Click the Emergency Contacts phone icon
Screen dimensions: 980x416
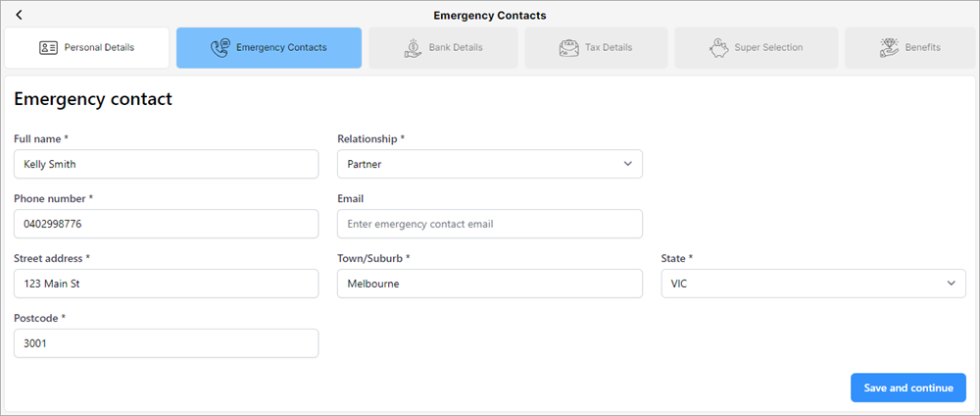(220, 47)
